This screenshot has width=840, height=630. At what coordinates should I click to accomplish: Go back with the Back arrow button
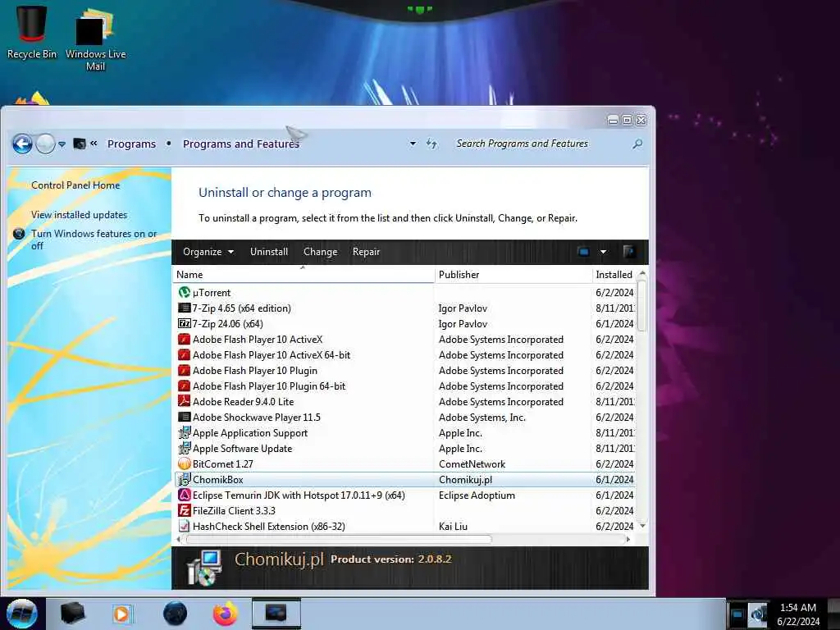coord(22,144)
